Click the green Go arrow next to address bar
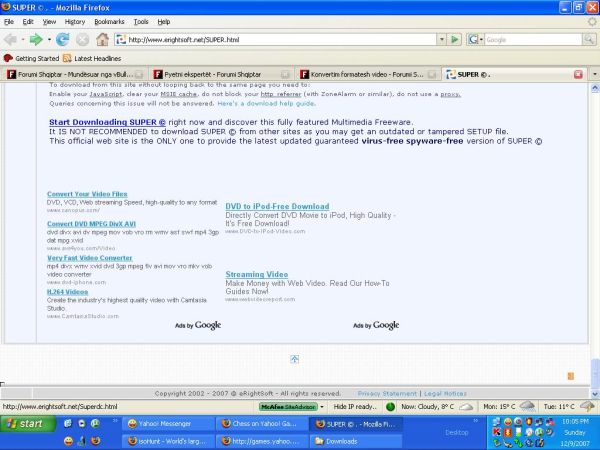Viewport: 600px width, 450px height. [x=454, y=39]
